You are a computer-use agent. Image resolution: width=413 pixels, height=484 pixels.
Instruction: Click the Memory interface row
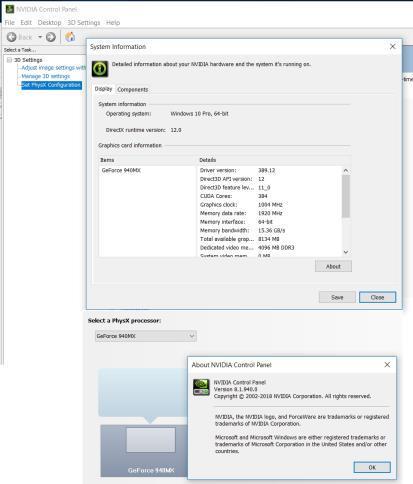pyautogui.click(x=269, y=222)
